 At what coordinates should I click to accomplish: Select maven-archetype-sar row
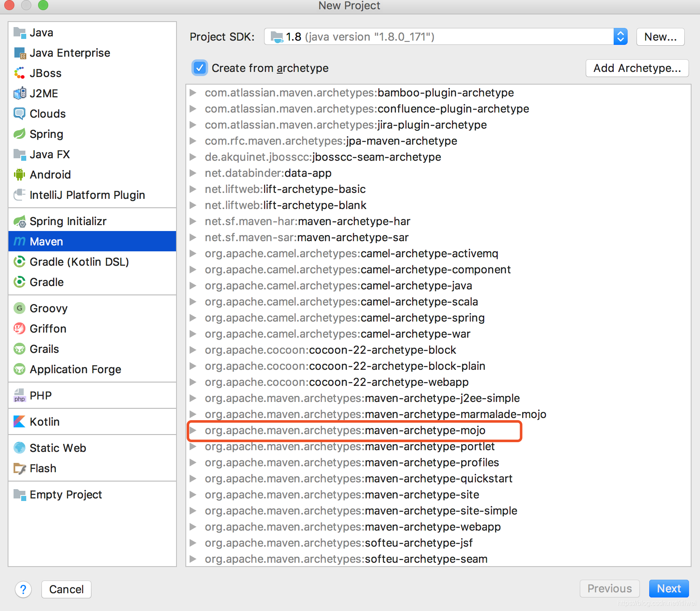click(x=438, y=237)
